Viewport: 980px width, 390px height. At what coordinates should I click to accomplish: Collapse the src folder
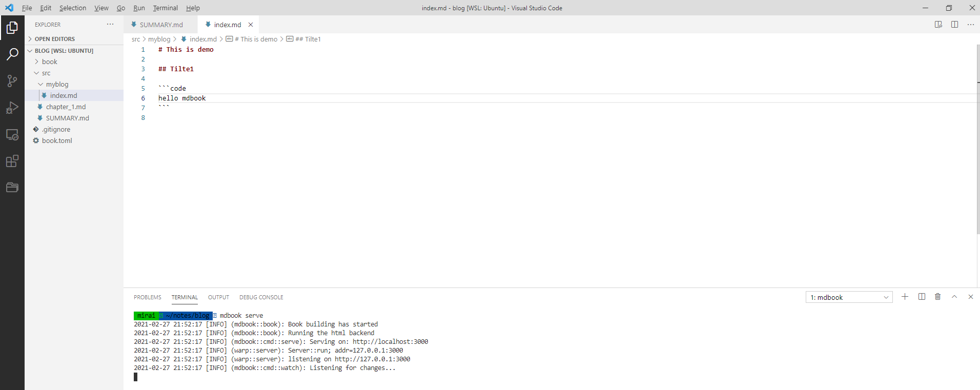[x=74, y=73]
